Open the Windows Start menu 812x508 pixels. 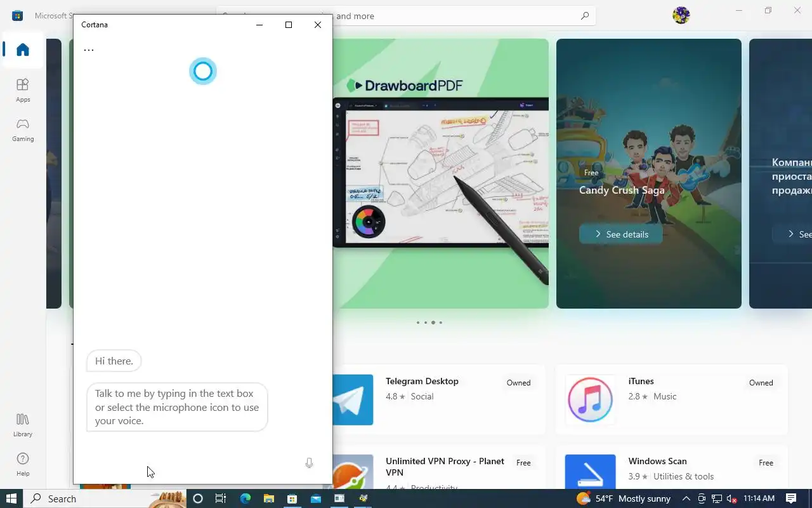click(11, 498)
